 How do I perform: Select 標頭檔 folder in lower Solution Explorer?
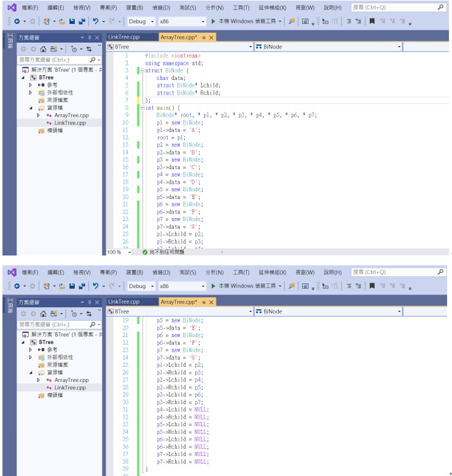pos(55,396)
